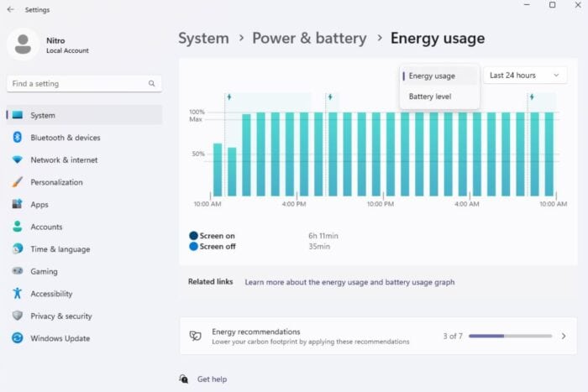Click the Gaming controller icon
This screenshot has height=392, width=588.
click(17, 271)
